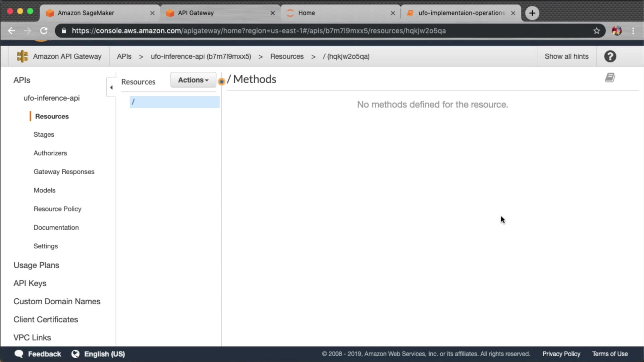This screenshot has height=362, width=644.
Task: Bookmark page with the star icon
Action: click(596, 31)
